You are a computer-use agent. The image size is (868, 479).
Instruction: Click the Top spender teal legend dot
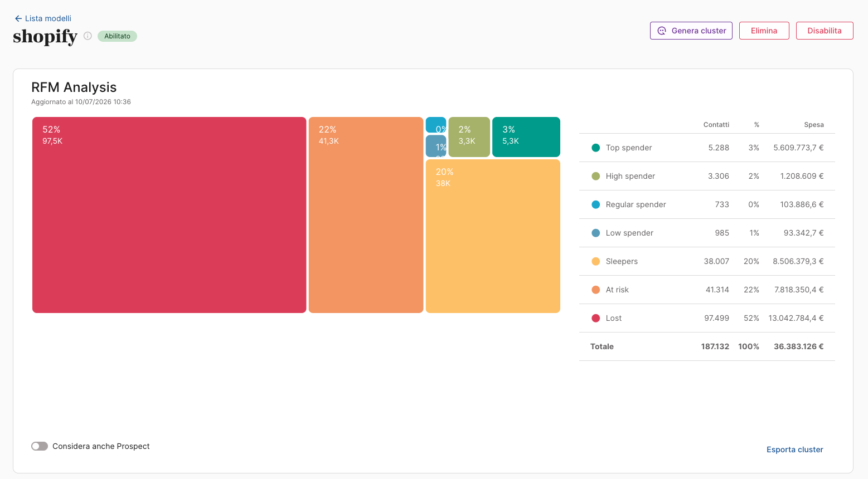coord(595,148)
